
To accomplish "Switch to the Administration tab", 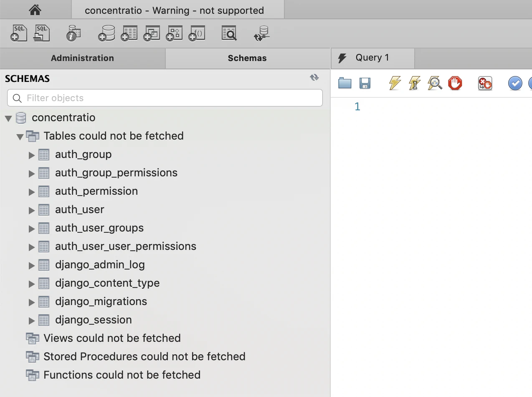I will [x=82, y=58].
